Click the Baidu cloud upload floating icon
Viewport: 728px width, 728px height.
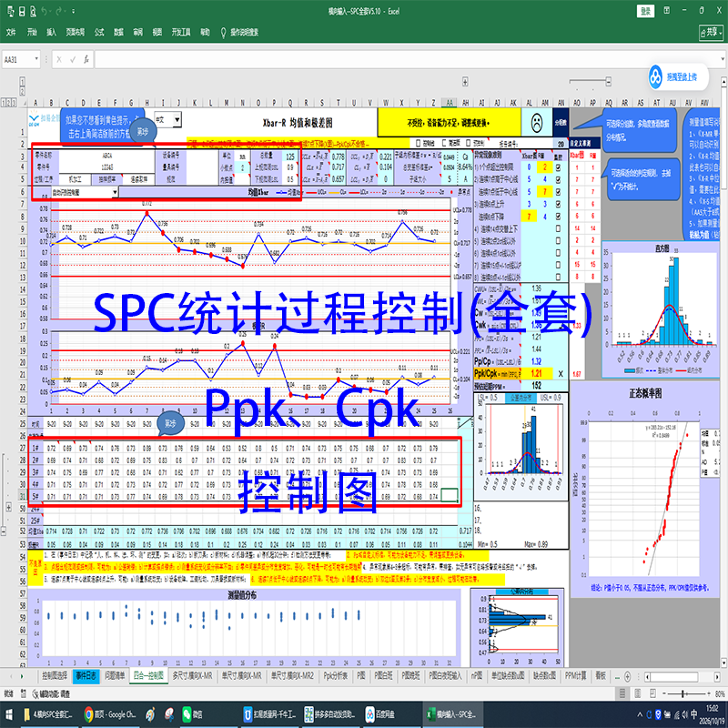(655, 77)
